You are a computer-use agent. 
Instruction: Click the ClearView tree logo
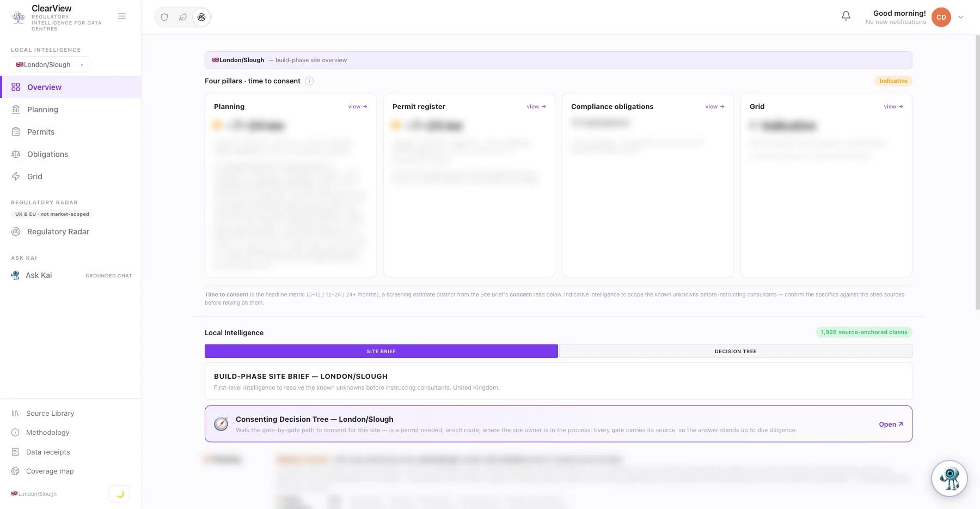19,17
